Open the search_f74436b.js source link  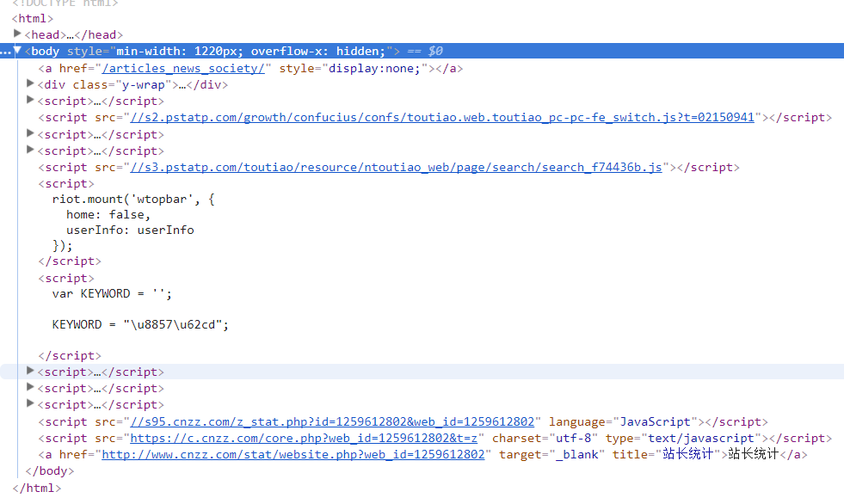(396, 168)
